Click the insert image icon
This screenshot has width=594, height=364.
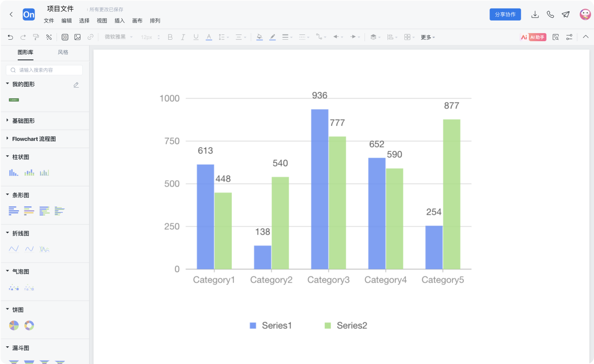pos(77,37)
